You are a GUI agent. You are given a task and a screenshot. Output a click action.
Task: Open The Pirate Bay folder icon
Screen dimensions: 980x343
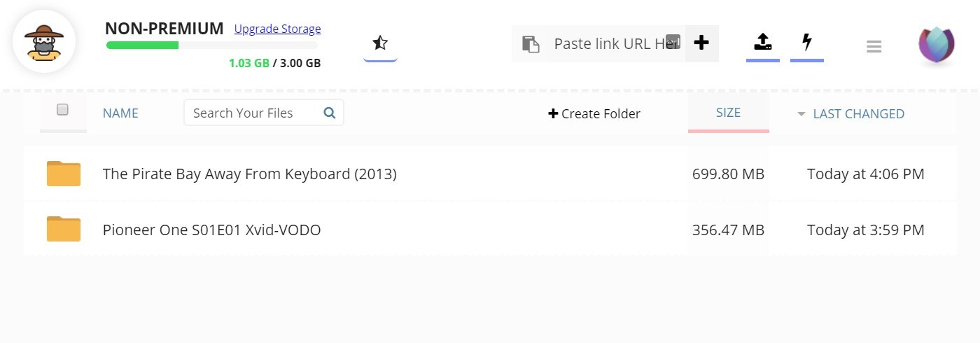pyautogui.click(x=64, y=174)
